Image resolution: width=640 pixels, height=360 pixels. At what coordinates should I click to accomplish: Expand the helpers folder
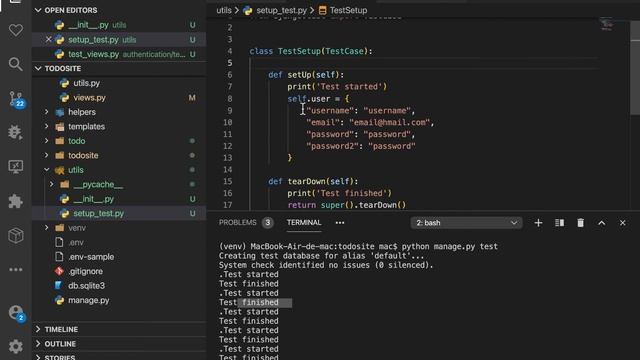pyautogui.click(x=81, y=112)
